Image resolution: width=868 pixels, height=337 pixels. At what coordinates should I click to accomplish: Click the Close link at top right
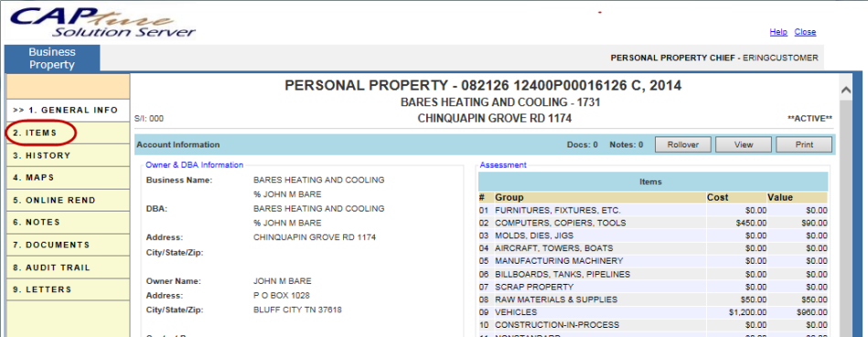(x=805, y=32)
